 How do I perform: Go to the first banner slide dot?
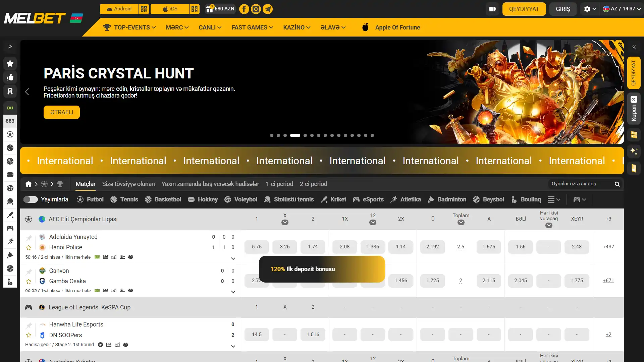[x=272, y=135]
